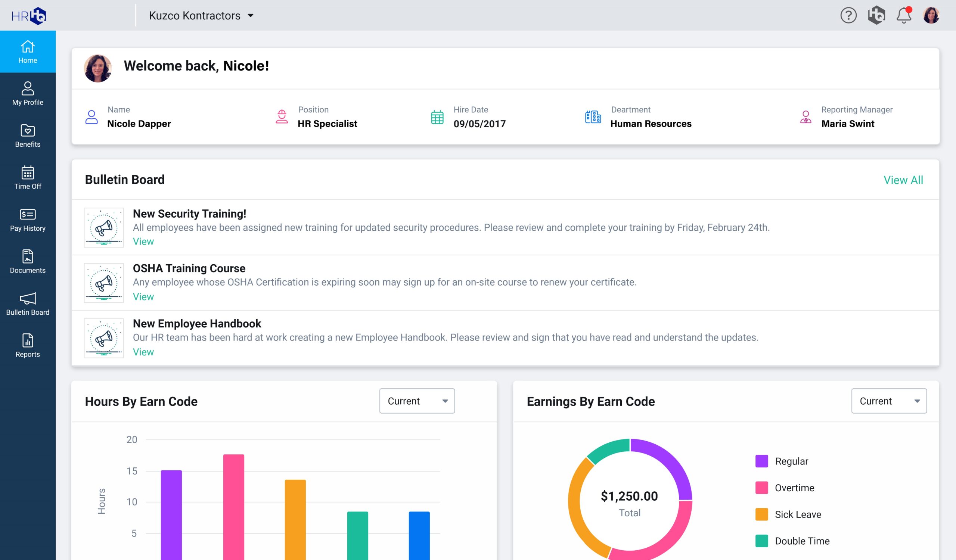956x560 pixels.
Task: Open My Profile in the sidebar
Action: (x=28, y=94)
